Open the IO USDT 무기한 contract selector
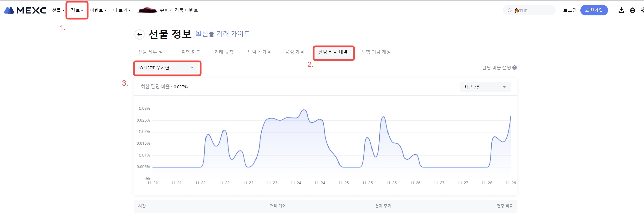Image resolution: width=644 pixels, height=217 pixels. tap(167, 68)
